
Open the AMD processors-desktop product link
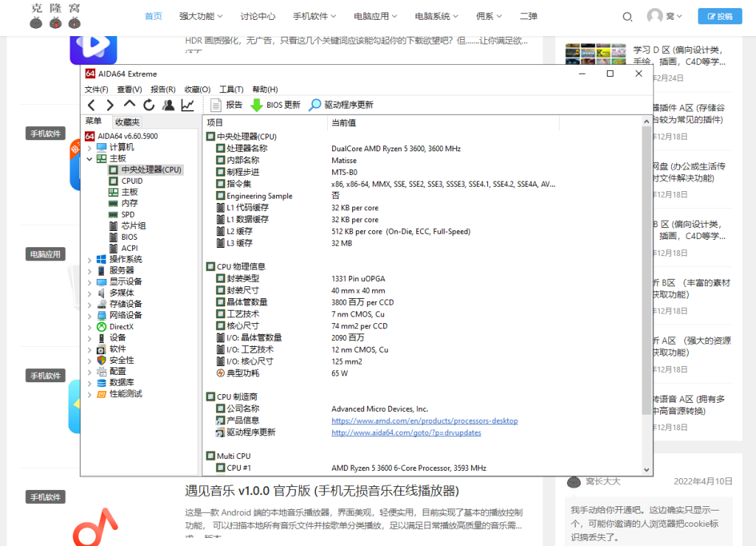(x=425, y=421)
